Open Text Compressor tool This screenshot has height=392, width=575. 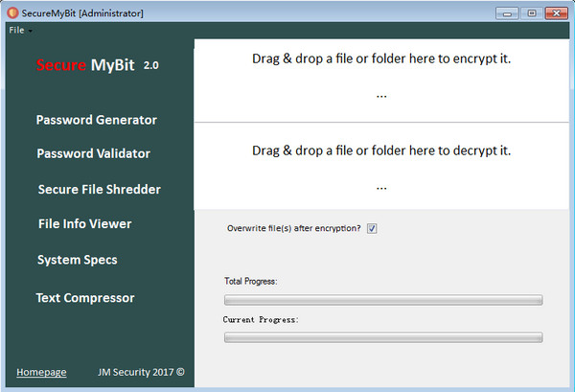tap(85, 298)
